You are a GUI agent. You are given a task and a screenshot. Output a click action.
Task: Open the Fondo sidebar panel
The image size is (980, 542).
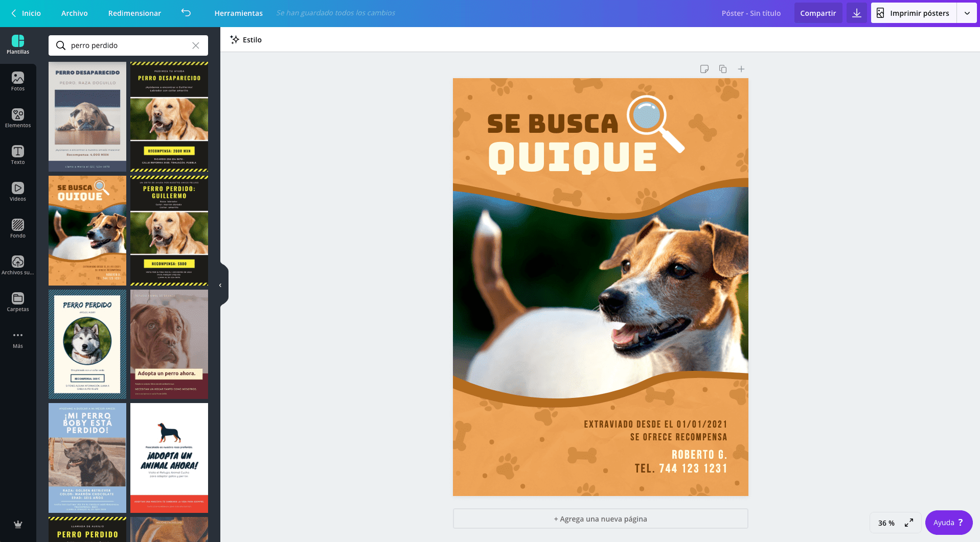18,229
